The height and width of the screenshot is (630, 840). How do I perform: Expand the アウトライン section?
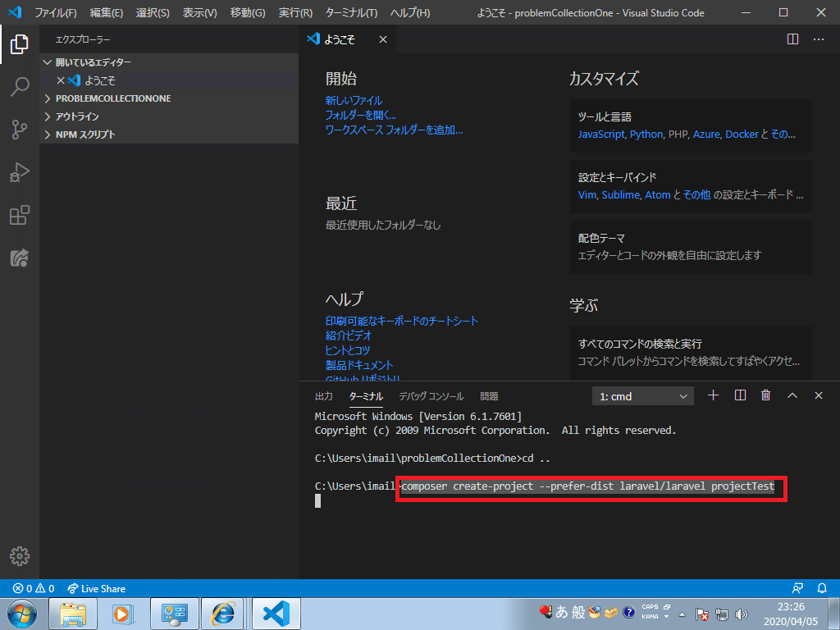(169, 116)
